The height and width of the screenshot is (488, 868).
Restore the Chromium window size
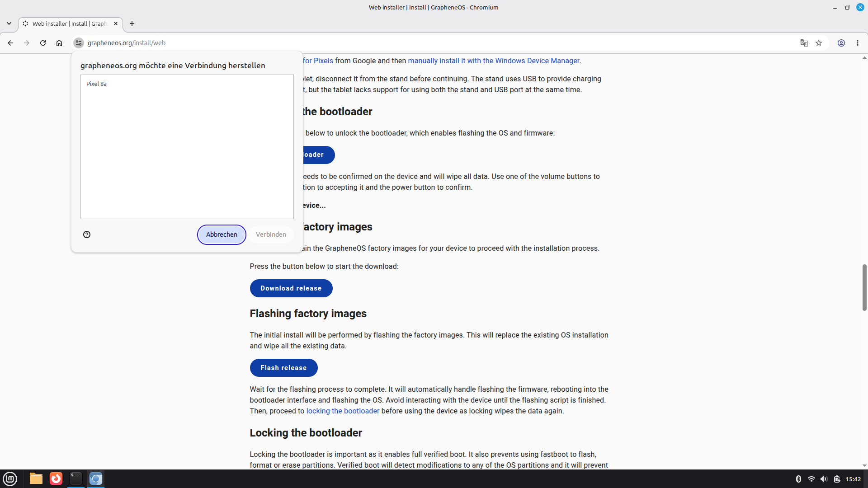848,8
